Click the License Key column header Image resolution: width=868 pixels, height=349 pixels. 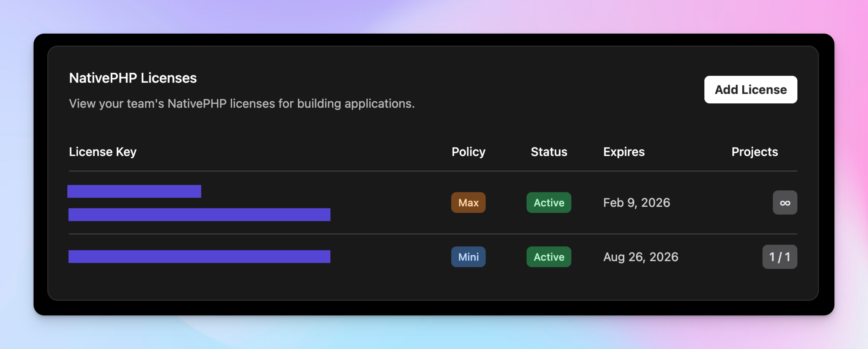[103, 152]
